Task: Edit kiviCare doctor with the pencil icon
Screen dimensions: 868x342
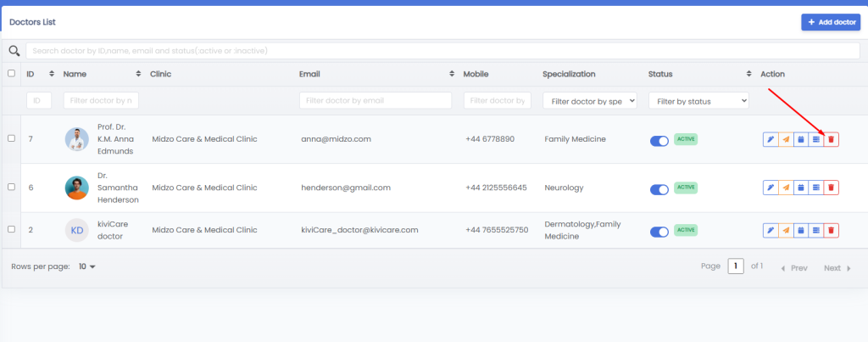Action: point(771,231)
